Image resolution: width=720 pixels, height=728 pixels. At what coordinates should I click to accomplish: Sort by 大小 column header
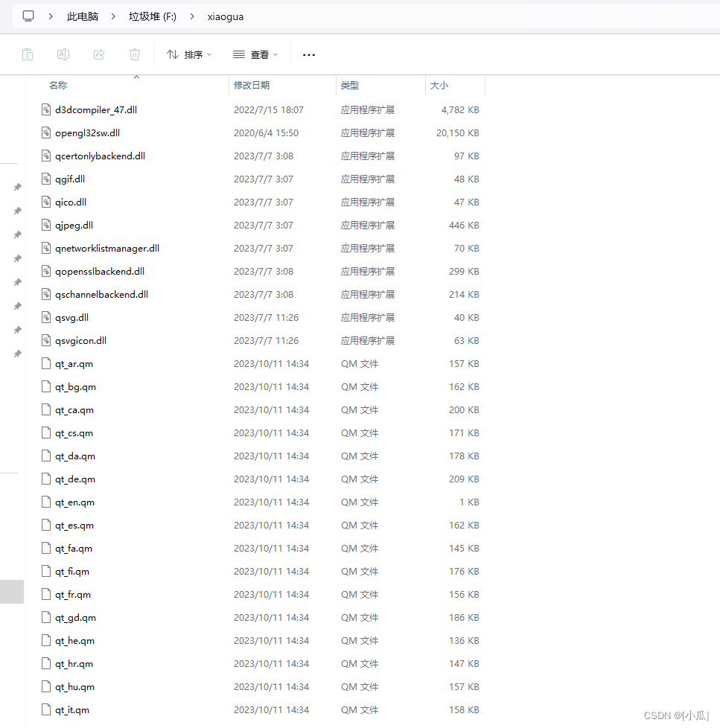439,86
